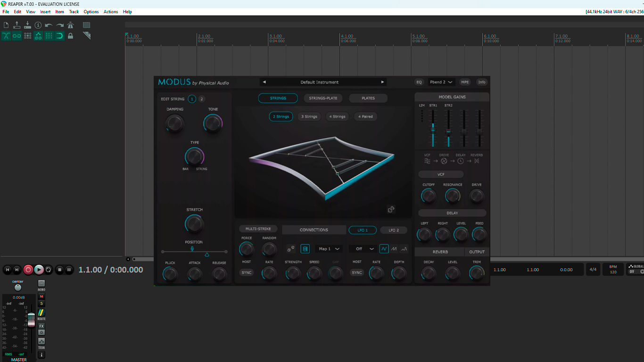Switch to PLATES model tab
This screenshot has width=644, height=362.
click(x=368, y=98)
